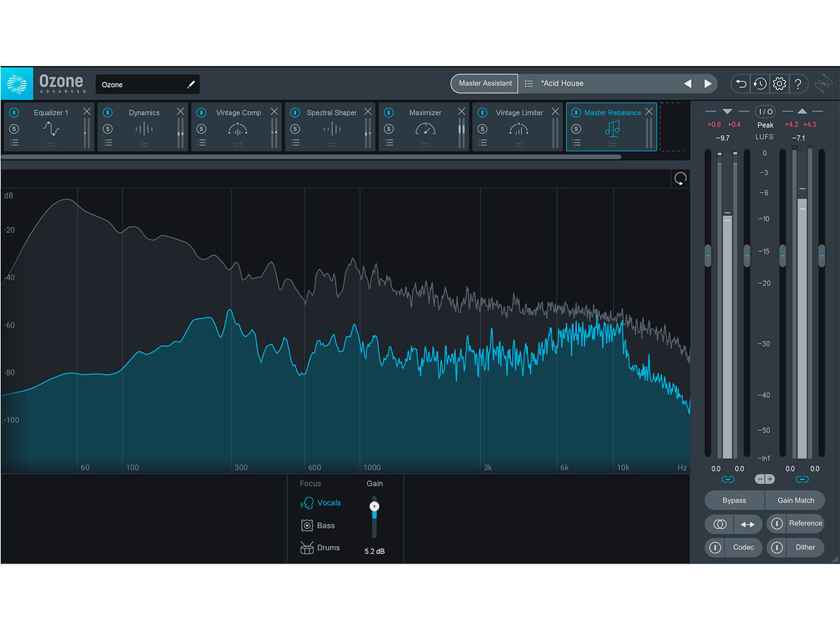Open the Codec panel button
Image resolution: width=840 pixels, height=630 pixels.
(743, 547)
